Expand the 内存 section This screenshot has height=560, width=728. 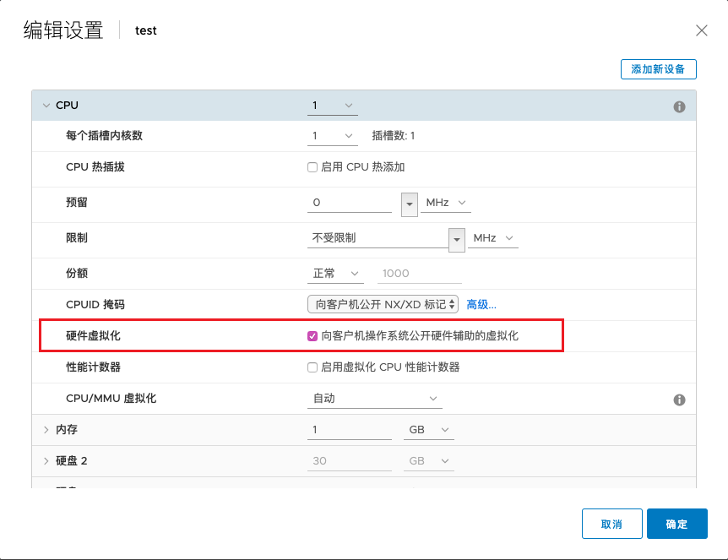click(x=46, y=430)
